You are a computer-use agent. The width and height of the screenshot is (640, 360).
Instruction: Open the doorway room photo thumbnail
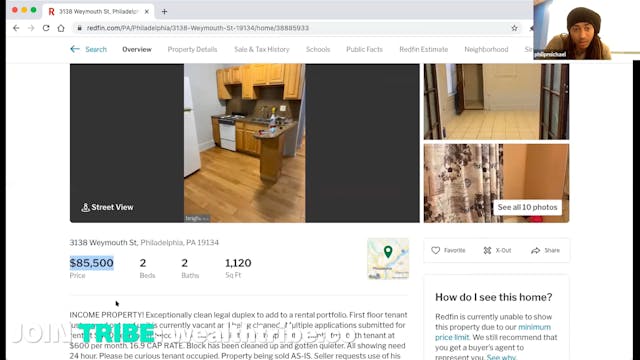(x=496, y=102)
